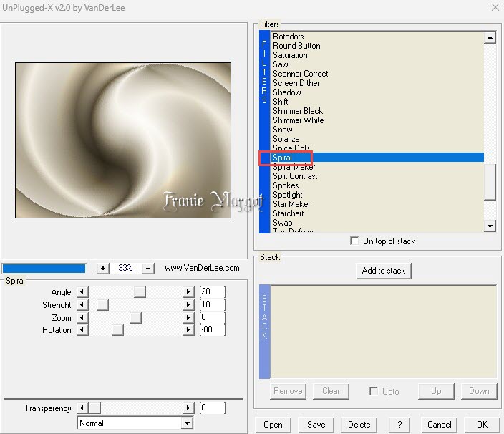
Task: Confirm the filter with the OK button
Action: 482,425
